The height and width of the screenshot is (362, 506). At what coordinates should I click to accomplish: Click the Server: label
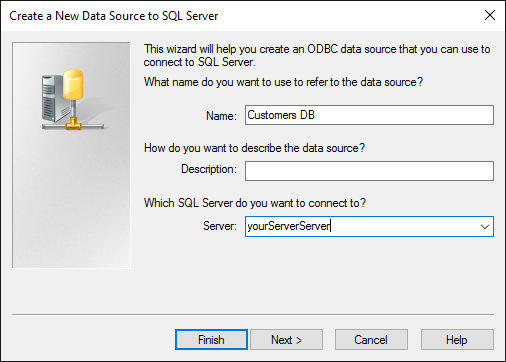click(220, 226)
